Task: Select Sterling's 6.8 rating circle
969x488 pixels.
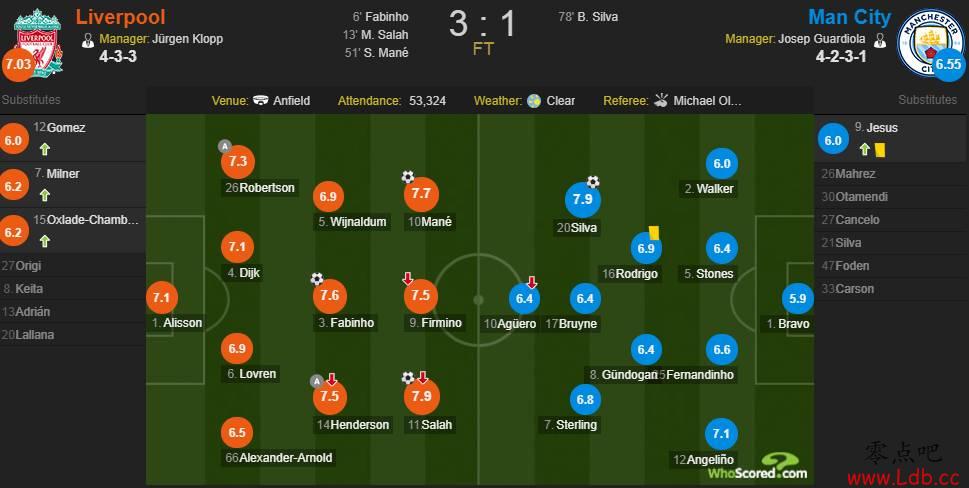Action: pyautogui.click(x=586, y=400)
